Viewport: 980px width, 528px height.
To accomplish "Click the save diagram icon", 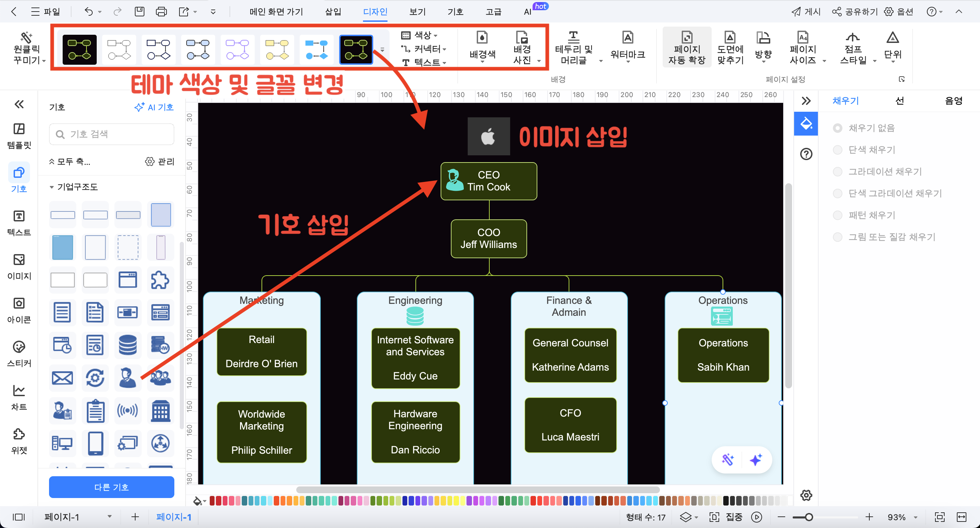I will [140, 12].
